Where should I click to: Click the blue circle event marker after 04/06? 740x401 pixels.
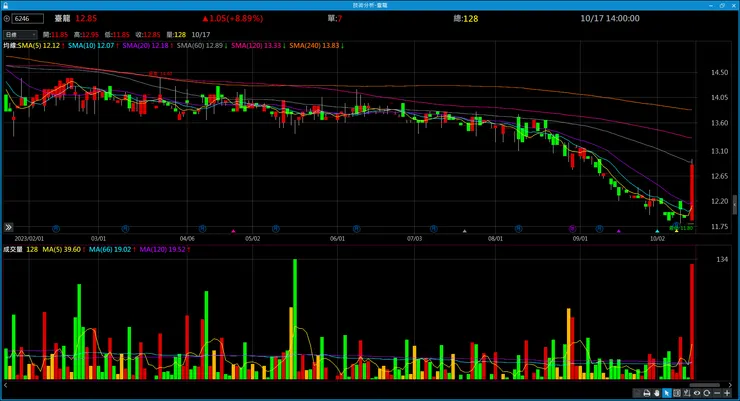(202, 229)
